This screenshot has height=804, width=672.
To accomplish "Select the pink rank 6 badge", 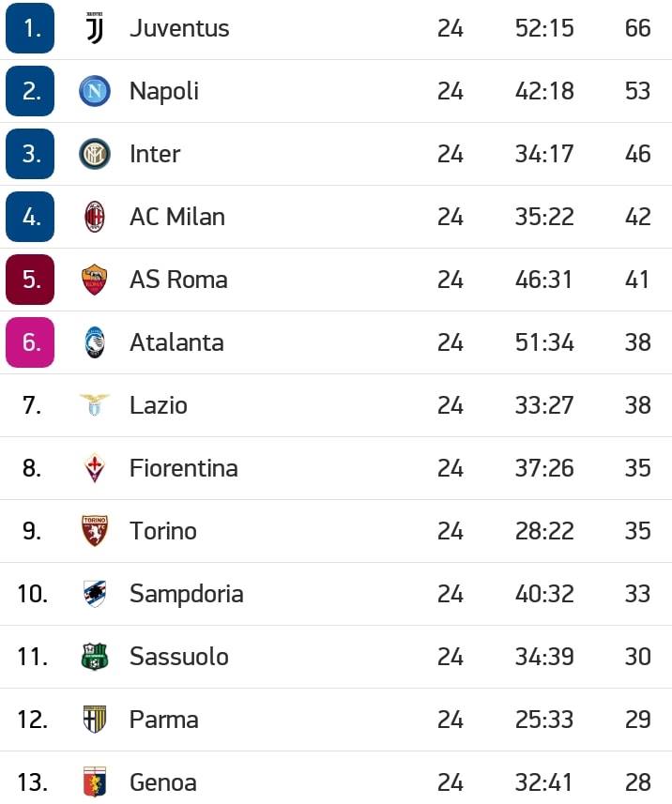I will [30, 342].
